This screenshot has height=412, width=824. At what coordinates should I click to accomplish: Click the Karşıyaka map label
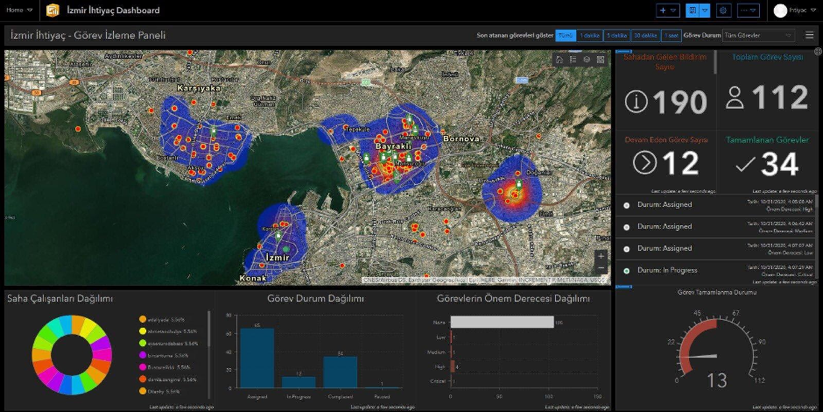click(x=199, y=88)
